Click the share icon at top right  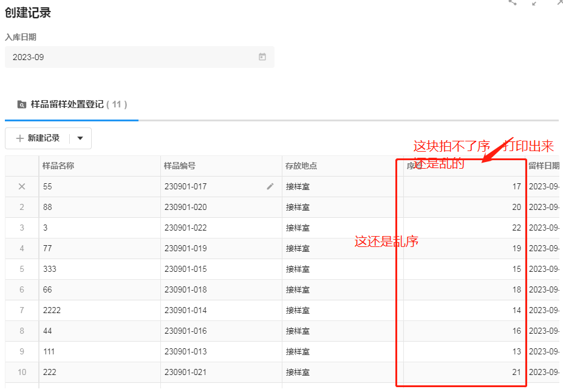[x=513, y=2]
